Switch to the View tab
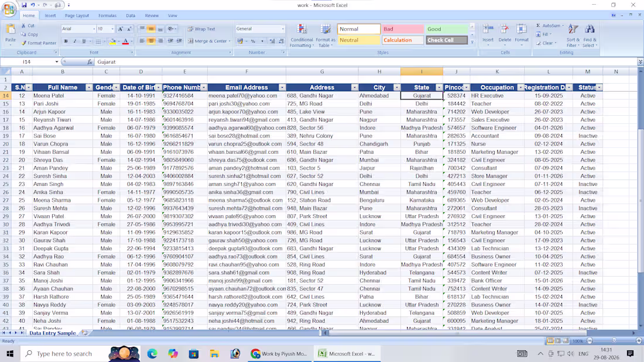644x362 pixels. pyautogui.click(x=173, y=16)
